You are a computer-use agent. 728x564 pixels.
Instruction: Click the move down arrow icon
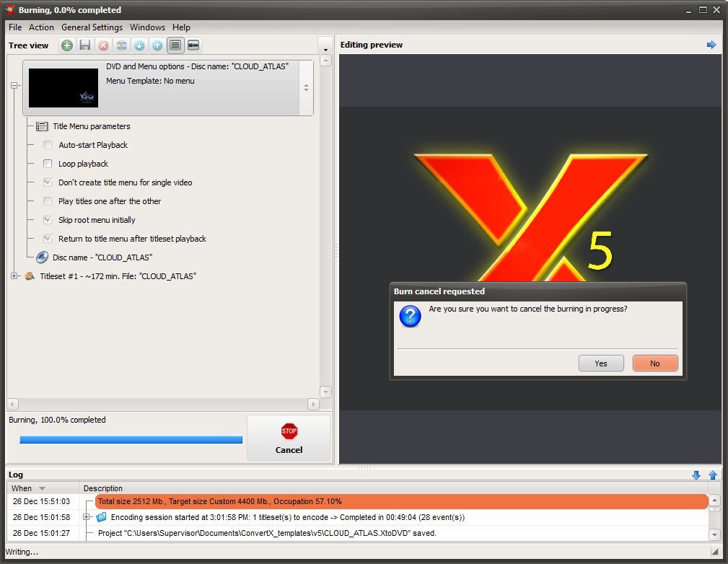tap(139, 45)
